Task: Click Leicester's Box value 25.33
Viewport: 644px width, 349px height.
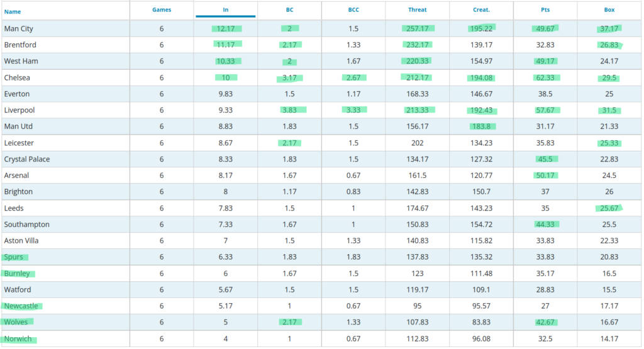Action: tap(609, 143)
